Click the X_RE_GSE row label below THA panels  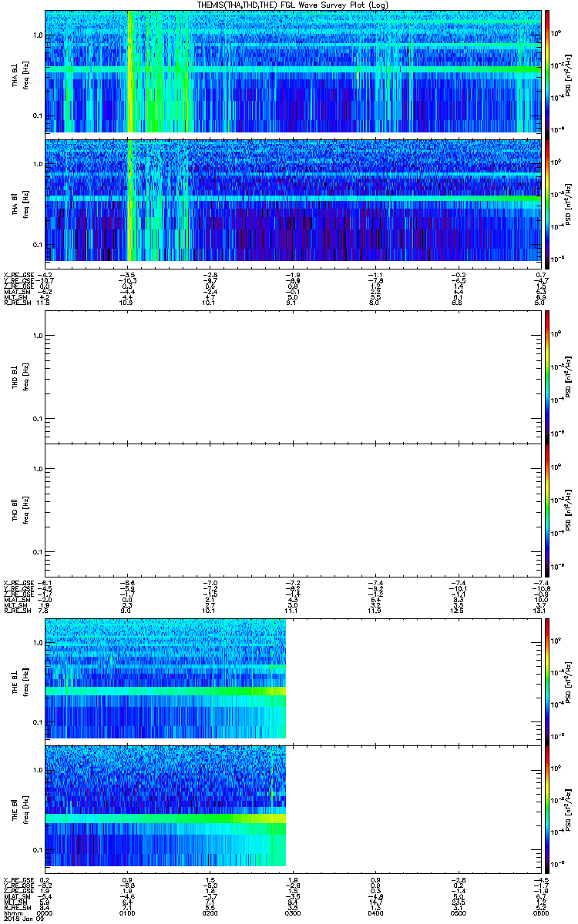click(18, 275)
